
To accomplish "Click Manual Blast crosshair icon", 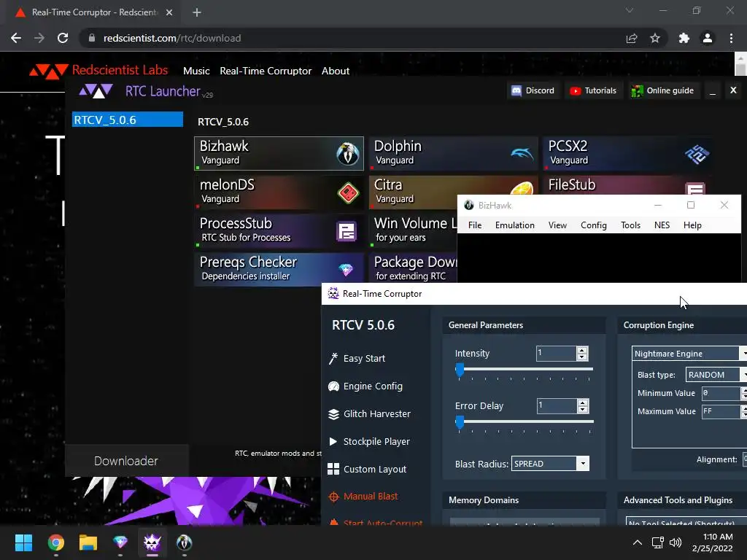I will 333,497.
